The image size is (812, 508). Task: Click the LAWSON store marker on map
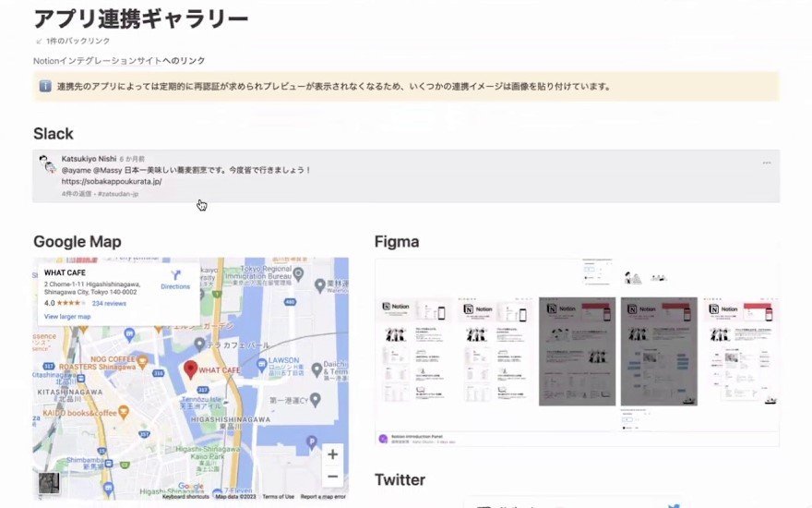coord(262,364)
